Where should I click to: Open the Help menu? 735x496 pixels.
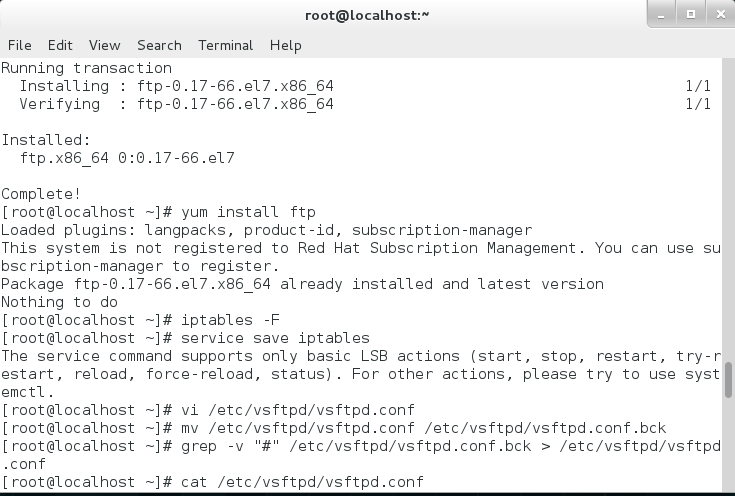click(285, 45)
